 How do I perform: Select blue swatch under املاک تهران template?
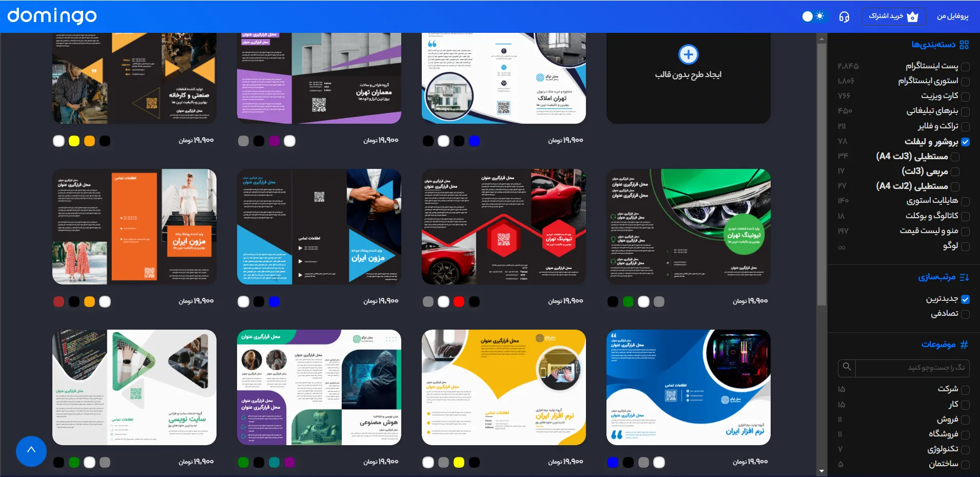(x=475, y=141)
